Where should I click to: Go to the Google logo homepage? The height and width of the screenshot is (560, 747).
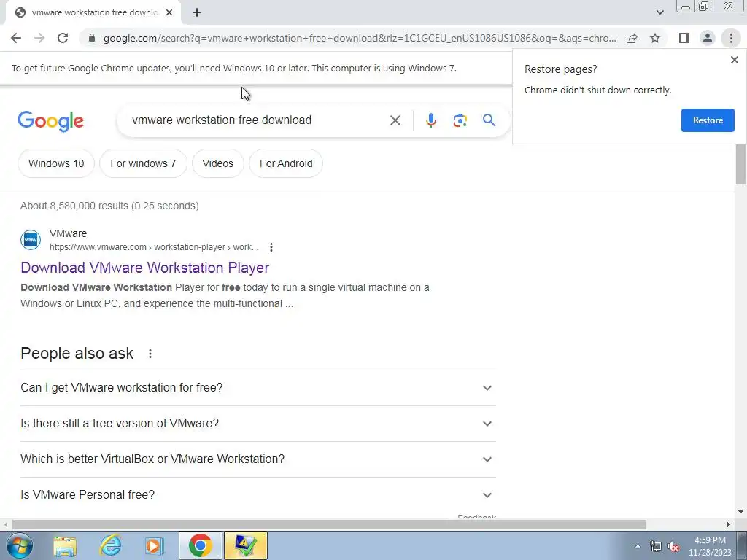(50, 121)
